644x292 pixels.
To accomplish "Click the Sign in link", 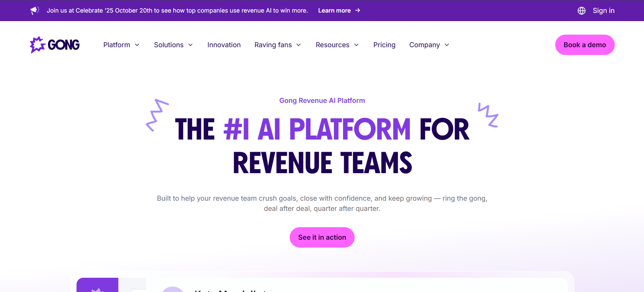I will point(604,11).
